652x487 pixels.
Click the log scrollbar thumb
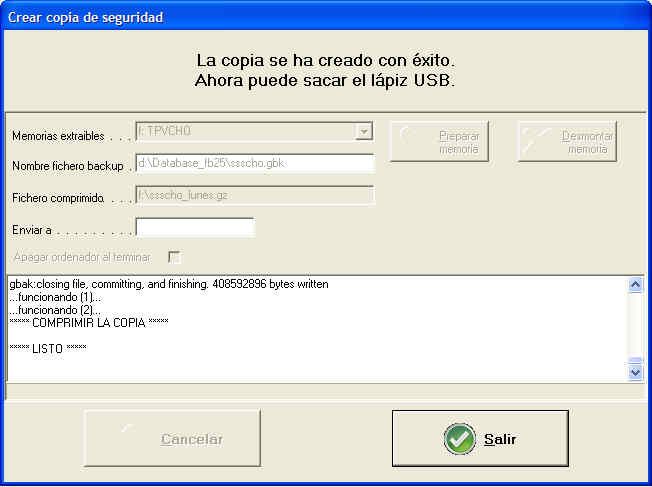(x=635, y=362)
